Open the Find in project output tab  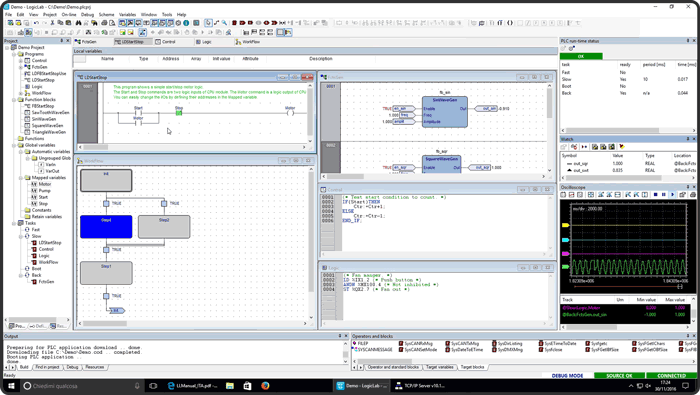(47, 367)
